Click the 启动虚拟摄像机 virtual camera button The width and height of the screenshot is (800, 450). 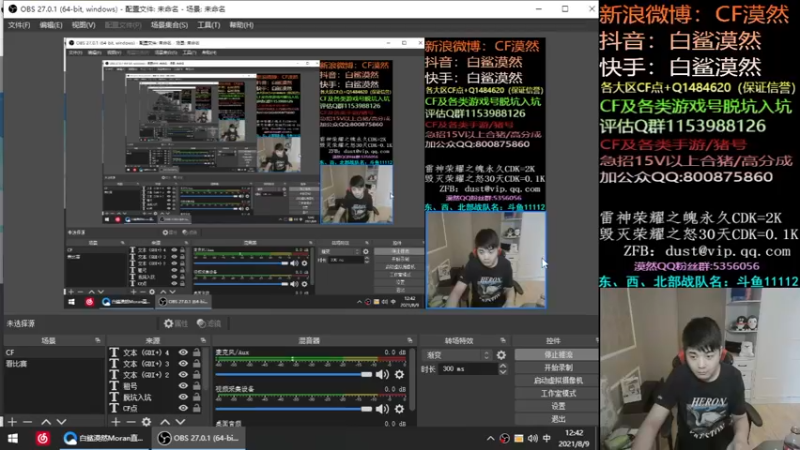(558, 381)
